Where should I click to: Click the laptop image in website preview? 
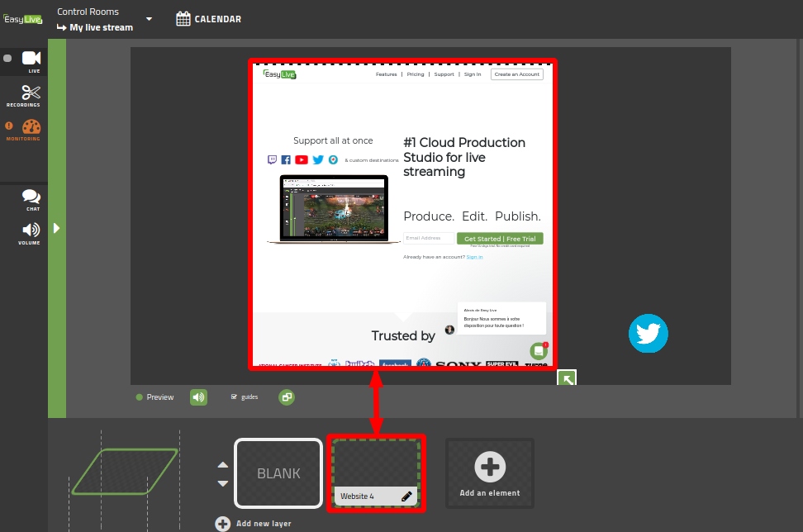[334, 209]
